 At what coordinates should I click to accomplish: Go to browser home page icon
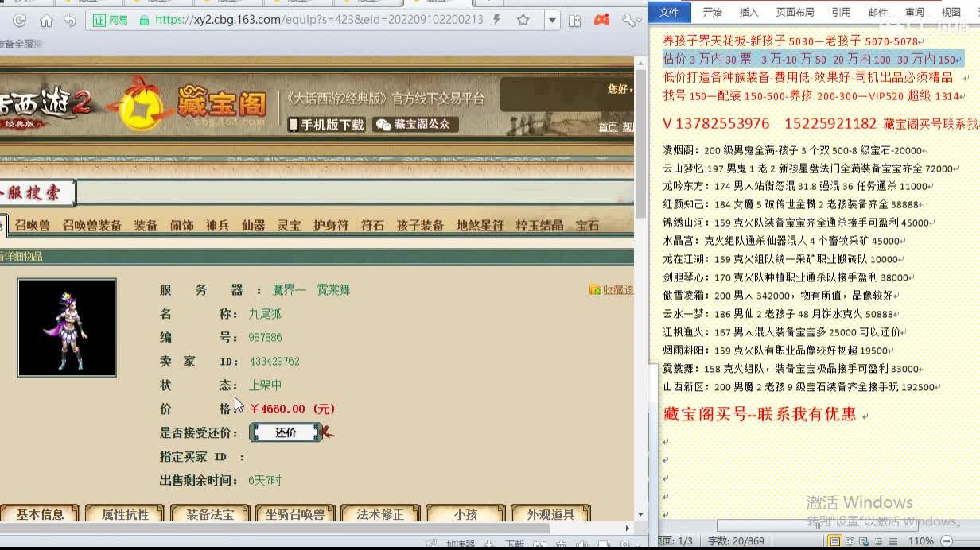[46, 21]
